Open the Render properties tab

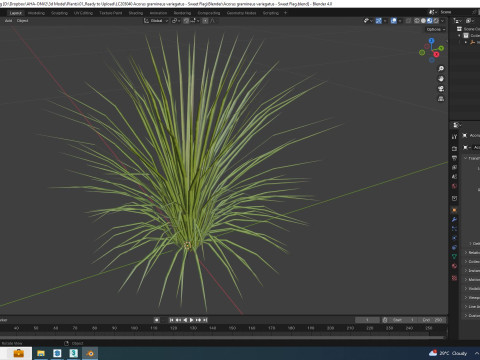coord(454,148)
